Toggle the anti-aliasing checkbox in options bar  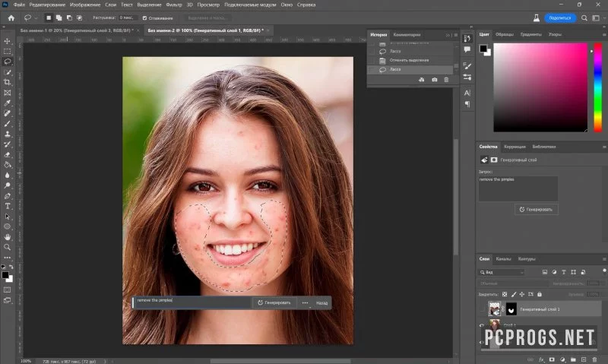point(144,17)
